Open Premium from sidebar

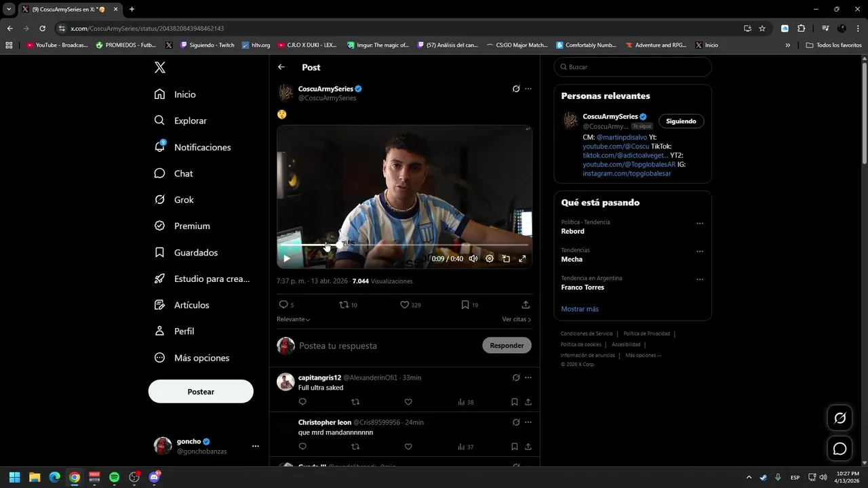(182, 226)
